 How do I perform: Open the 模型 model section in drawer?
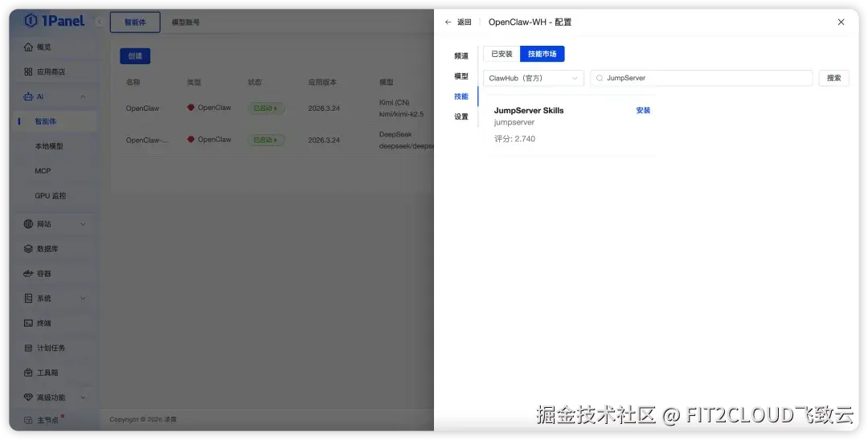click(x=461, y=76)
